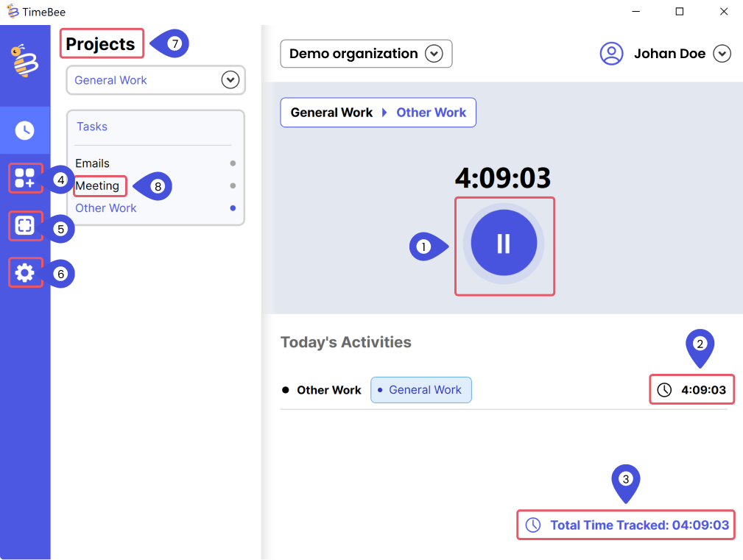The image size is (743, 560).
Task: Toggle the status dot next to Emails
Action: pos(233,163)
